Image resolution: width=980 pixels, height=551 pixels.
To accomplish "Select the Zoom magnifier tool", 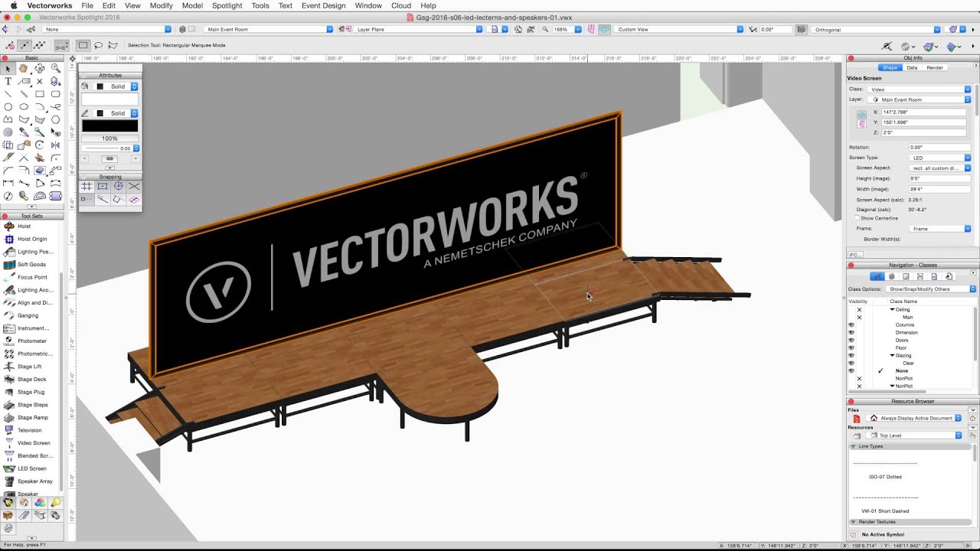I will (56, 68).
